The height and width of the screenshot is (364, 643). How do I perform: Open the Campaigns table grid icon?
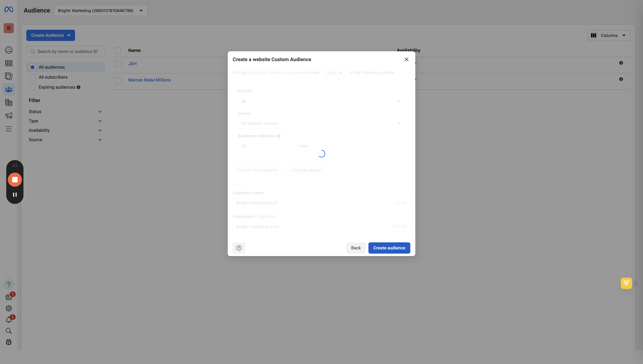coord(9,63)
